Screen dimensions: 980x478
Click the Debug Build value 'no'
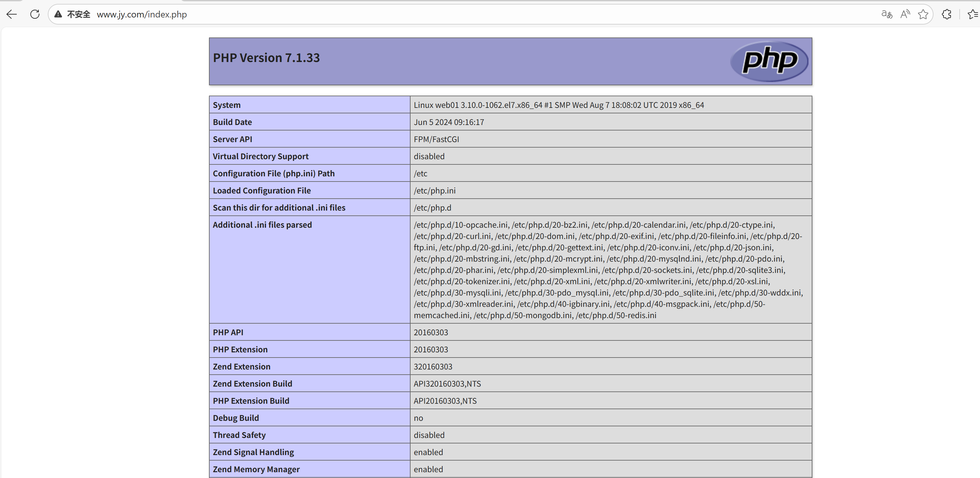pyautogui.click(x=418, y=418)
